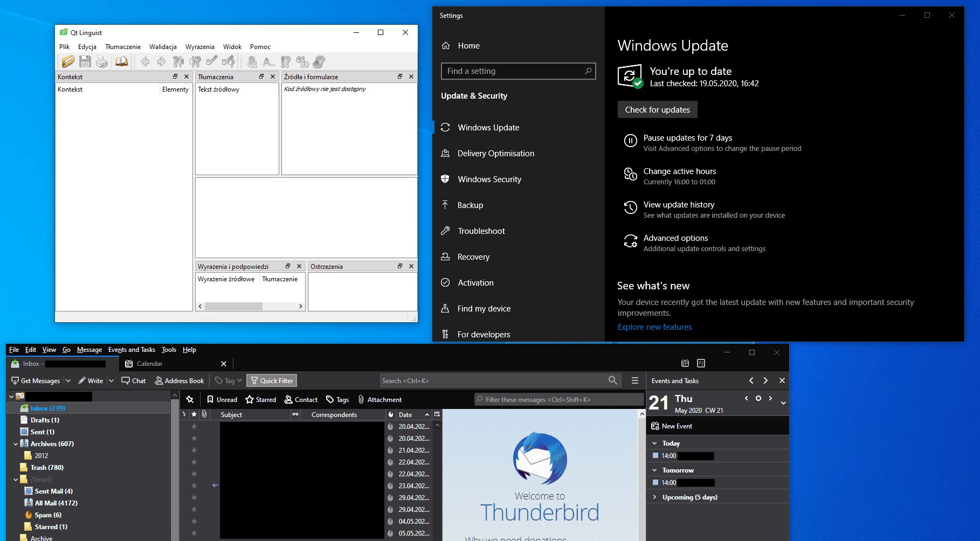This screenshot has height=541, width=980.
Task: Click the Done and Next icon in Qt Linguist
Action: tap(229, 61)
